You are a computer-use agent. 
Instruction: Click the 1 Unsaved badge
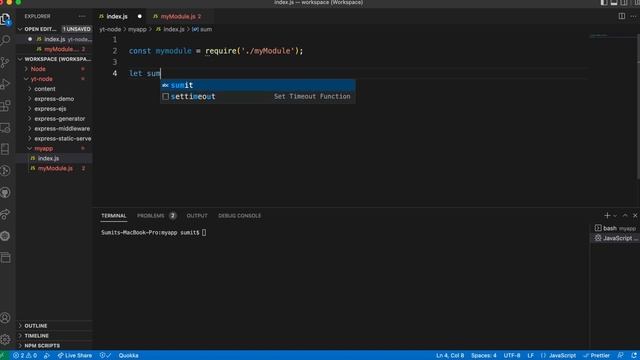pos(76,29)
